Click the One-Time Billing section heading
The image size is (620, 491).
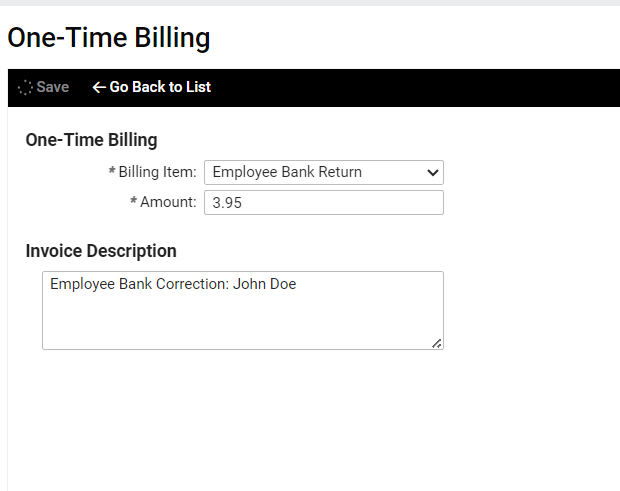(x=91, y=140)
